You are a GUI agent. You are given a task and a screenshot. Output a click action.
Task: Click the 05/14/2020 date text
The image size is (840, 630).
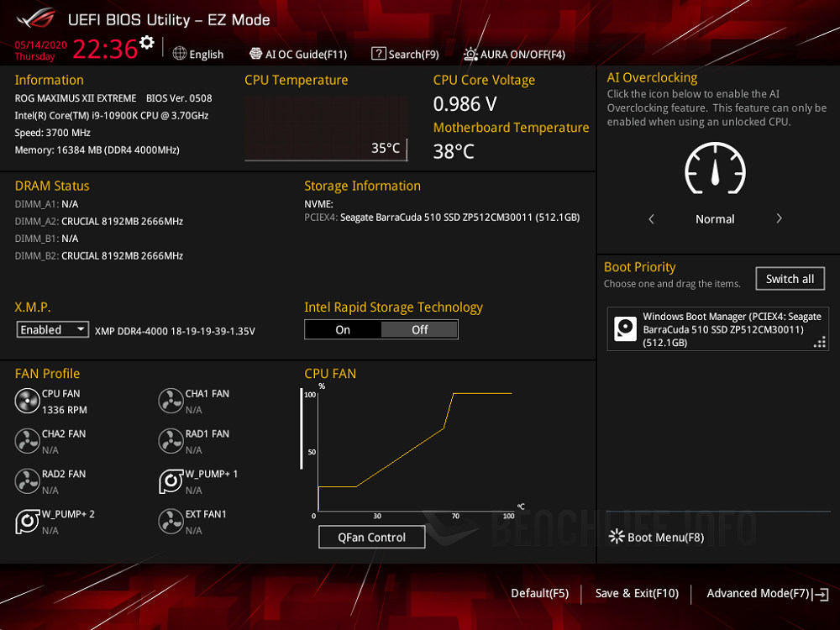pos(40,45)
